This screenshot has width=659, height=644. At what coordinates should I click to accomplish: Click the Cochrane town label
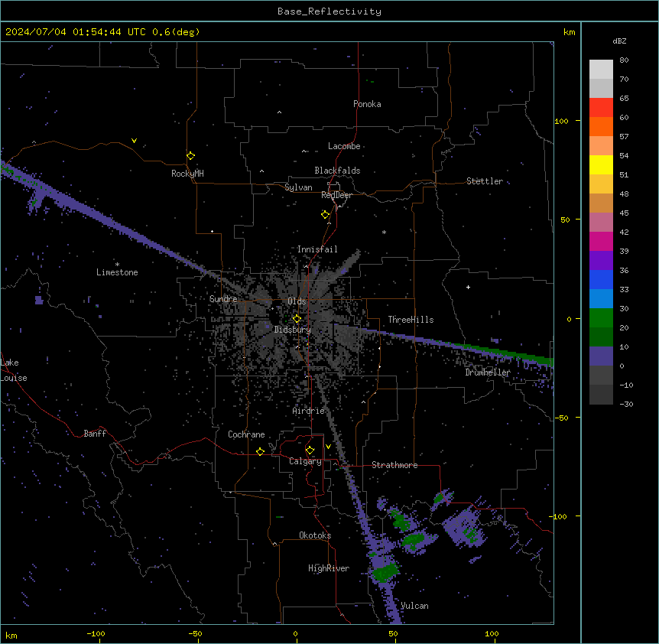(246, 434)
